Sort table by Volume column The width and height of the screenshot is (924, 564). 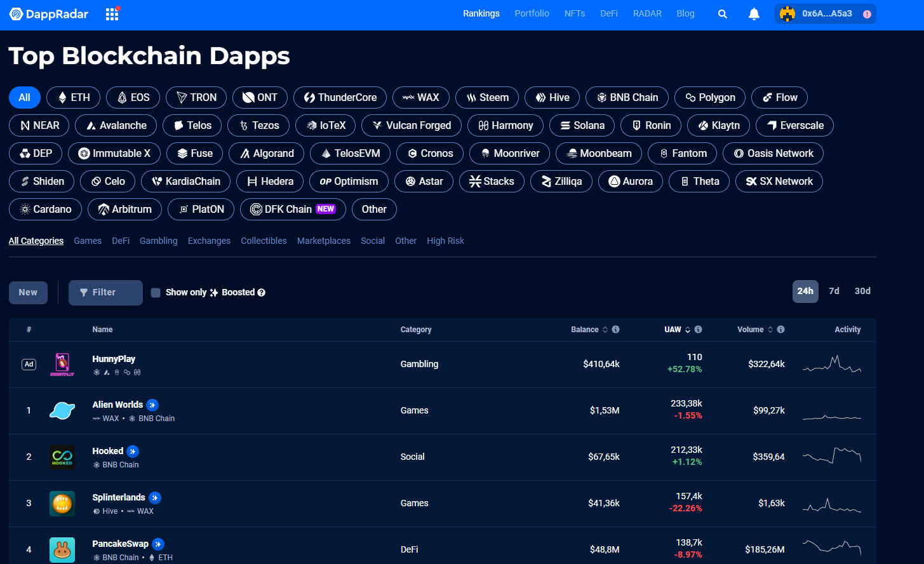click(x=755, y=330)
